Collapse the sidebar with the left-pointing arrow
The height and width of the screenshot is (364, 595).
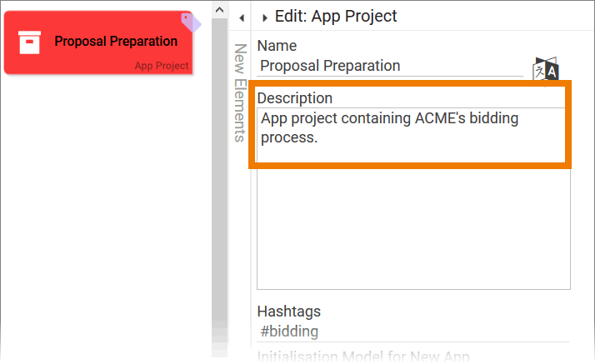tap(241, 17)
